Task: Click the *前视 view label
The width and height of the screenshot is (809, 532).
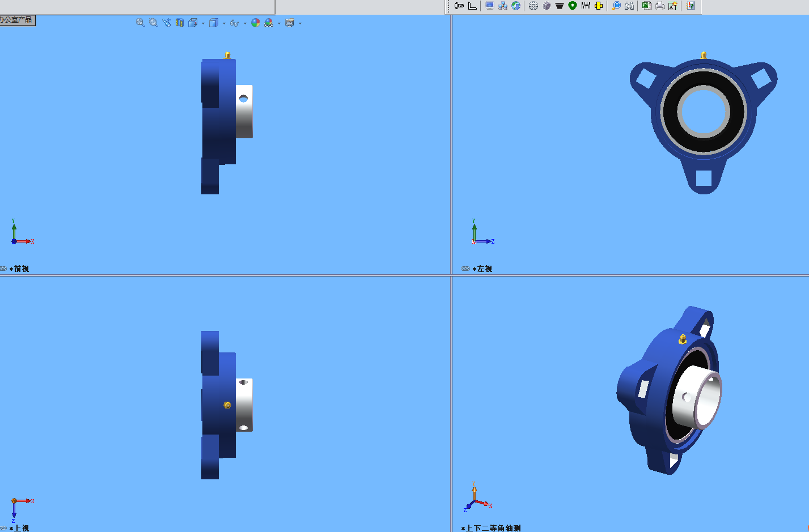Action: (19, 269)
